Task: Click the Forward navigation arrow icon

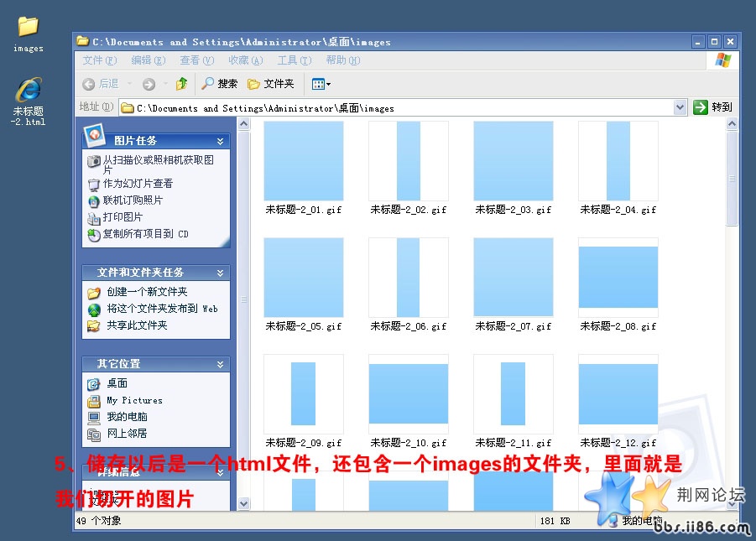Action: click(149, 84)
